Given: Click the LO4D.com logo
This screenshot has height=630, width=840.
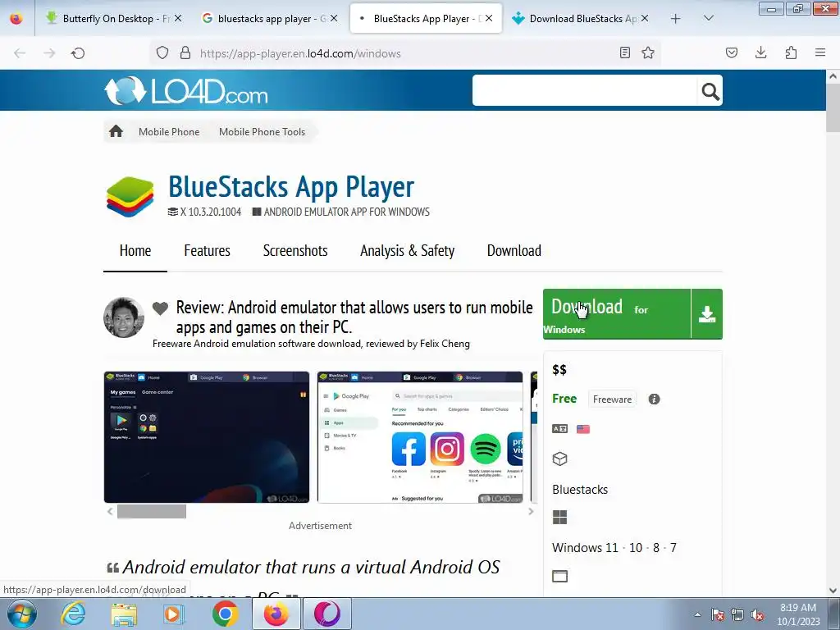Looking at the screenshot, I should pyautogui.click(x=186, y=90).
